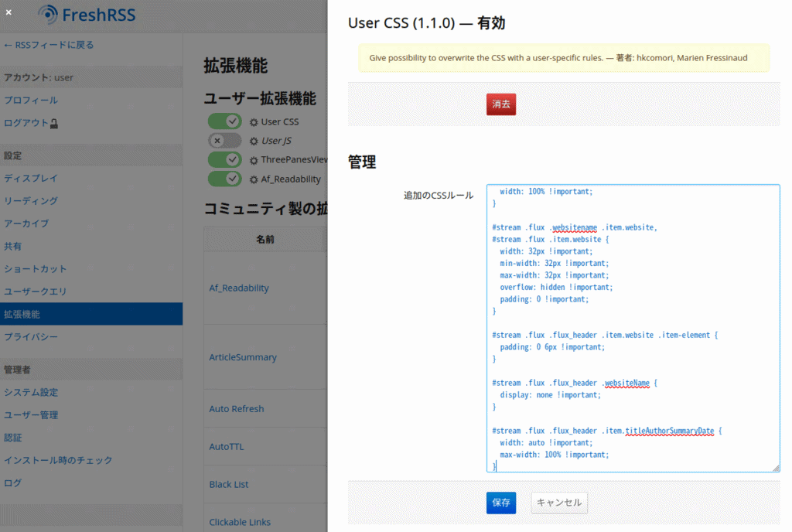792x532 pixels.
Task: Click the logout lock icon
Action: coord(54,124)
